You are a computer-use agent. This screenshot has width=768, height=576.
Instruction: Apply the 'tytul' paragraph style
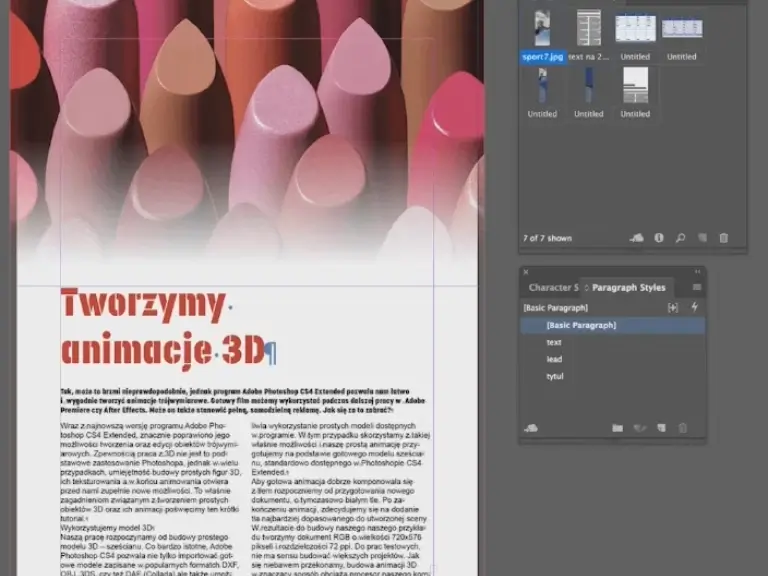click(x=555, y=377)
